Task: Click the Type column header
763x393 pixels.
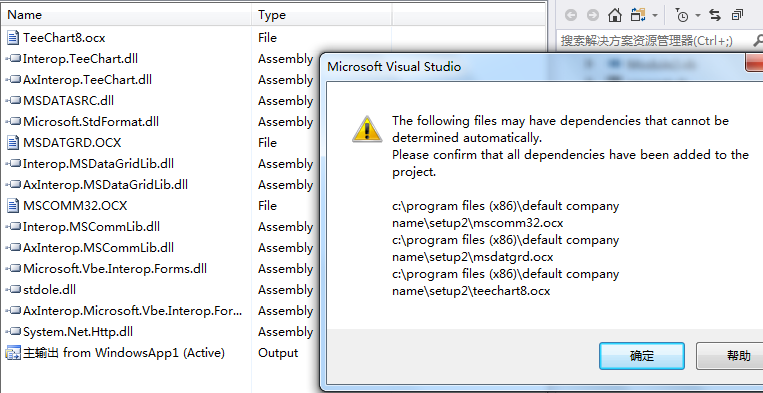Action: tap(272, 15)
